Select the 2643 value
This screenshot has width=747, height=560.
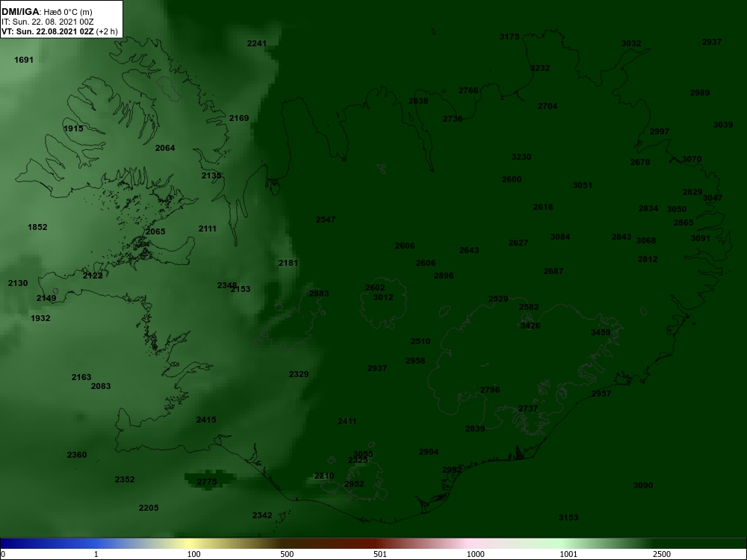pos(469,250)
